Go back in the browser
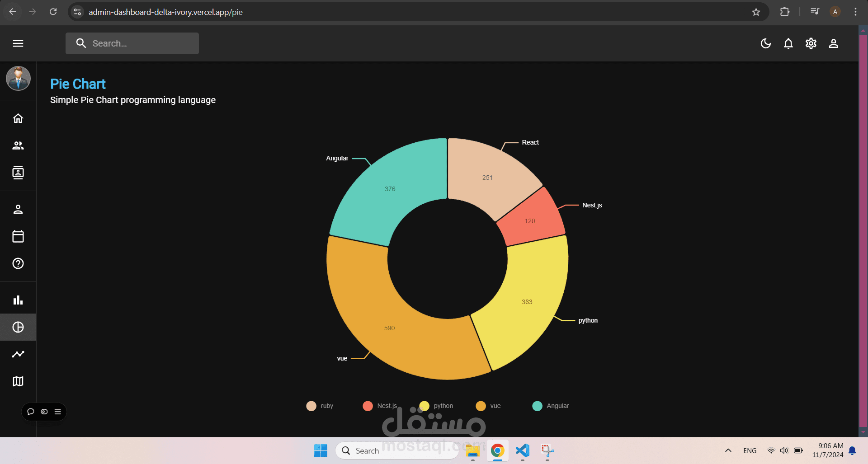This screenshot has width=868, height=464. (x=13, y=12)
